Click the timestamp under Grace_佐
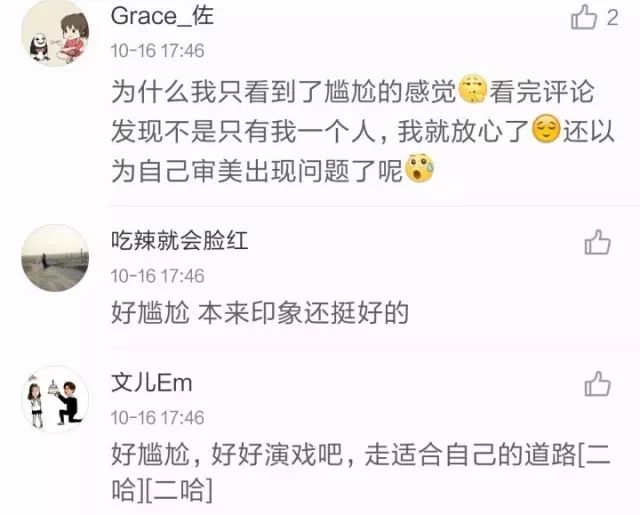This screenshot has width=640, height=515. (x=158, y=51)
